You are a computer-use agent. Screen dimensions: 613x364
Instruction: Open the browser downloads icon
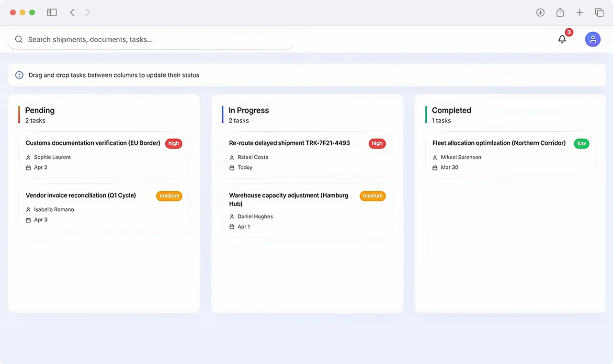click(540, 12)
